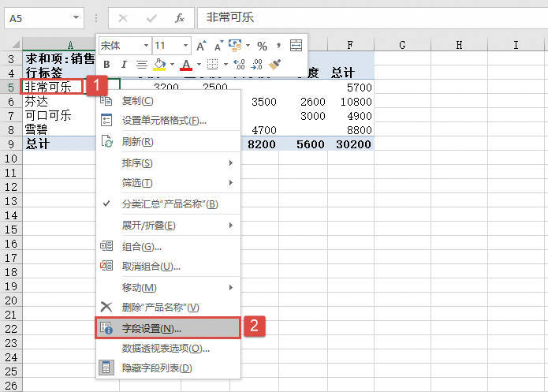Apply the yellow fill color bucket
Image resolution: width=548 pixels, height=392 pixels.
(158, 65)
